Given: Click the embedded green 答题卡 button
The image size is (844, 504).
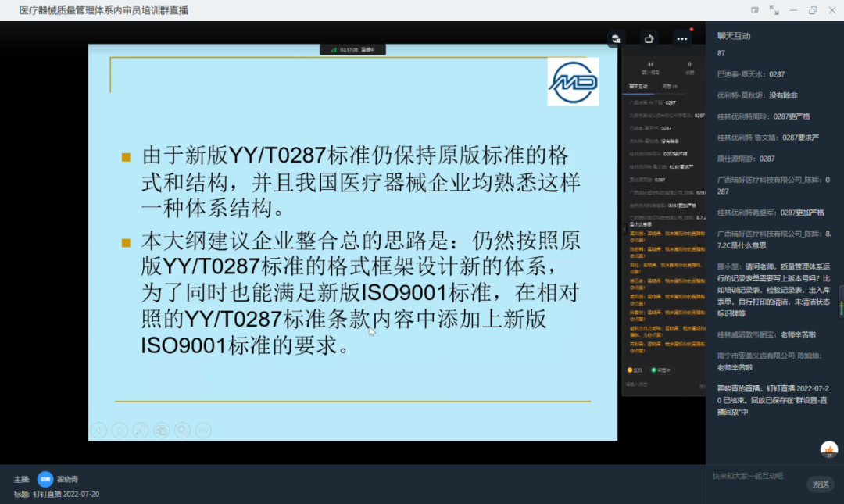Looking at the screenshot, I should (661, 370).
